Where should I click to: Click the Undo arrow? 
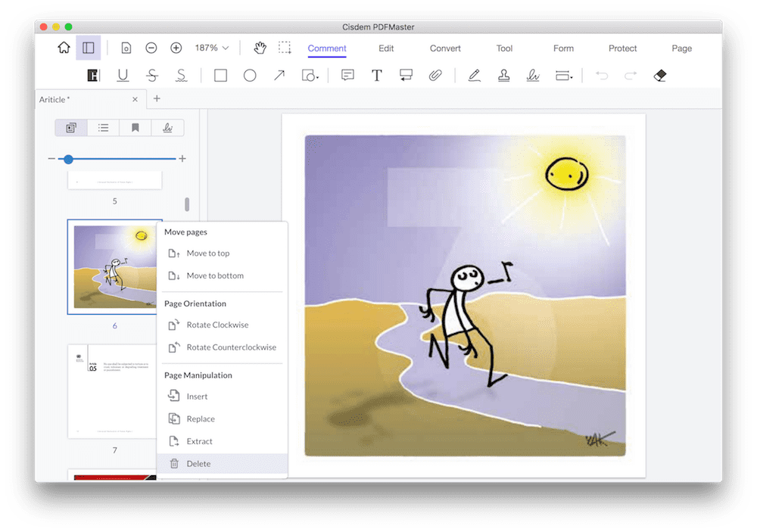click(x=602, y=76)
